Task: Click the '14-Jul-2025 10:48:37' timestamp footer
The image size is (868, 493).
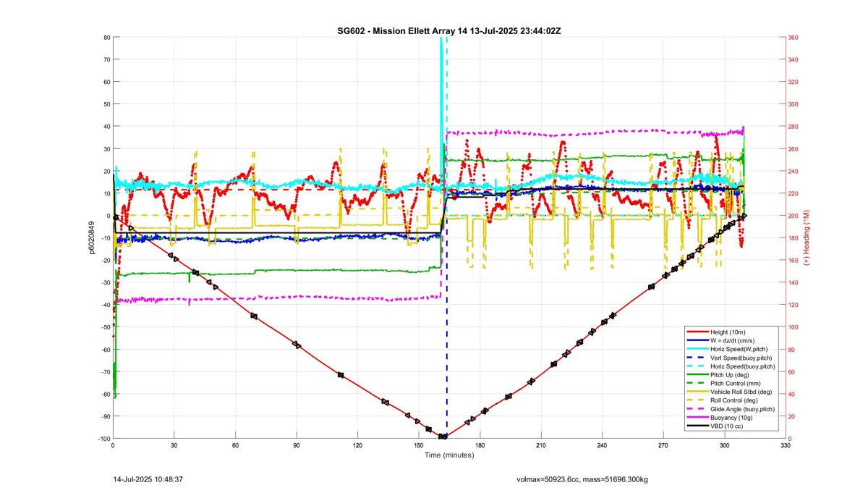Action: point(148,479)
